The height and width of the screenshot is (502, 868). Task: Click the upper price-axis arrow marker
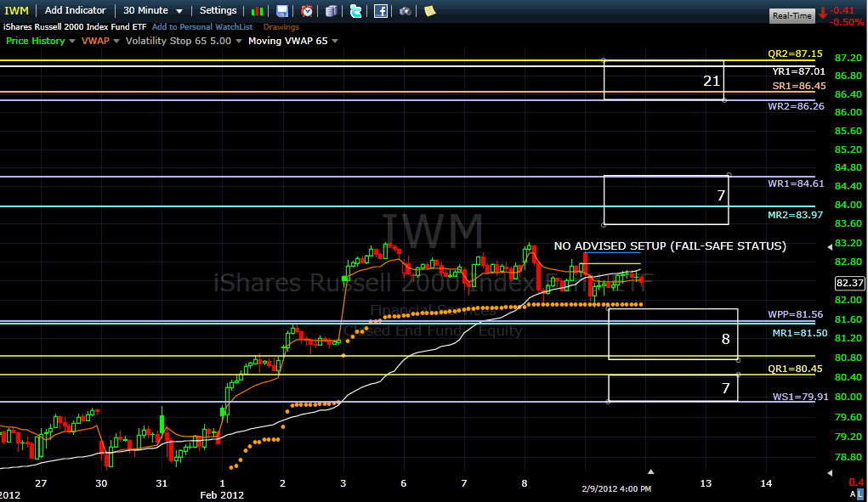point(830,247)
